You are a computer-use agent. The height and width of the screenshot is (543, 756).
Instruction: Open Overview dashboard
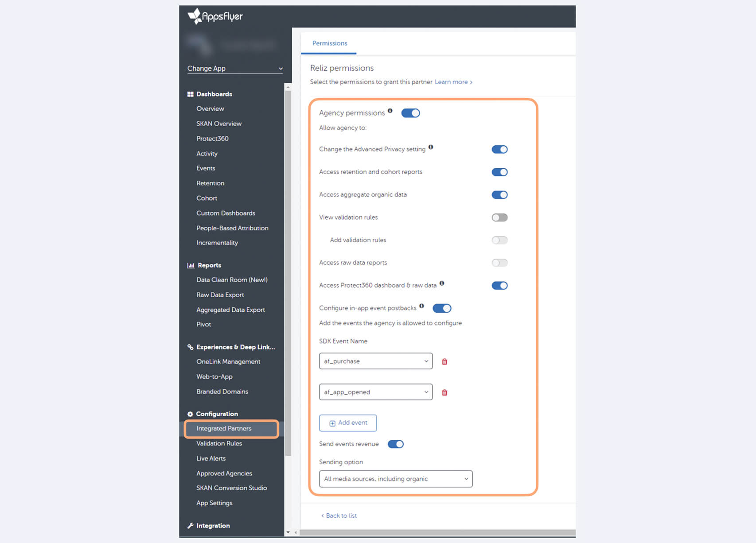[210, 109]
